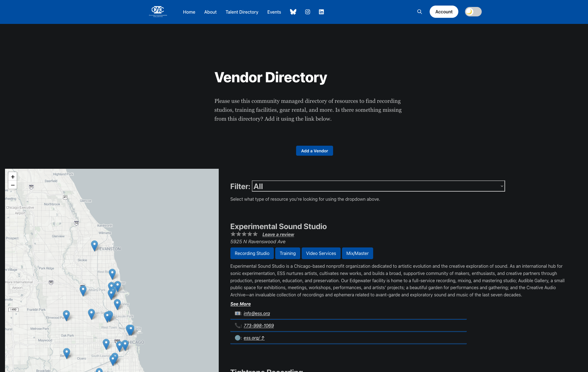Click the Highland Park map label
Image resolution: width=588 pixels, height=372 pixels.
63,174
